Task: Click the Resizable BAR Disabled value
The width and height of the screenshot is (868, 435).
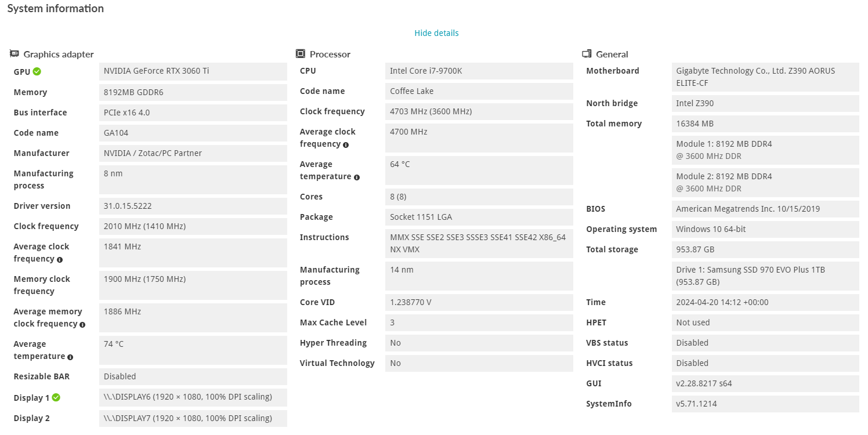Action: [x=120, y=376]
